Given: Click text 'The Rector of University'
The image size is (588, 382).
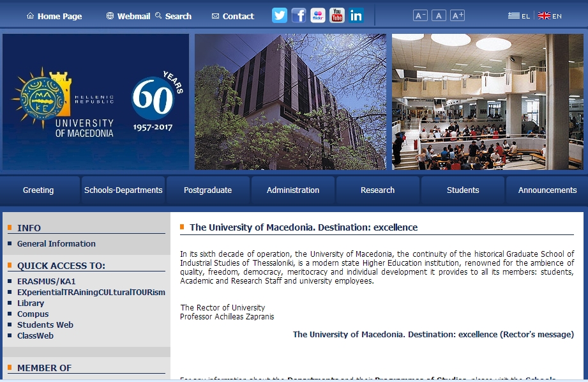Looking at the screenshot, I should (222, 308).
